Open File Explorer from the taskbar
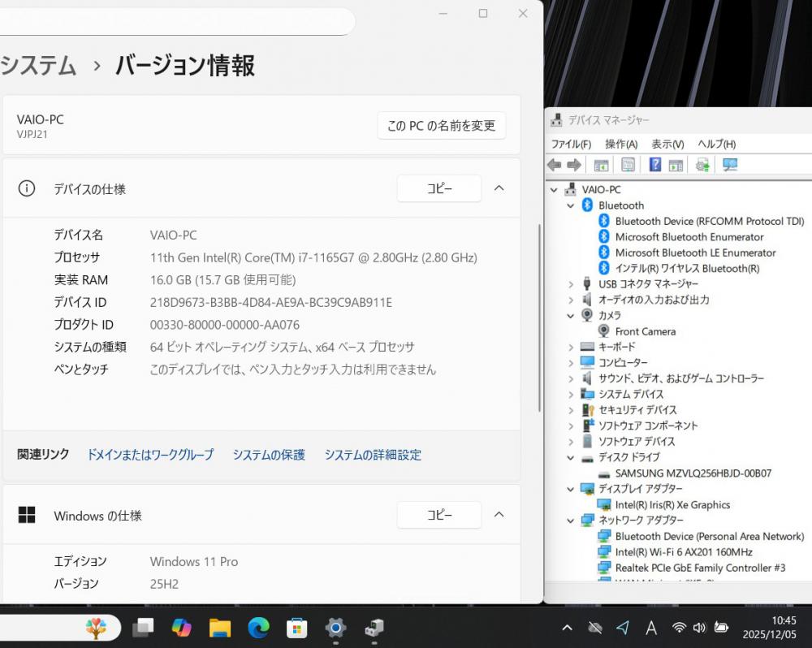Image resolution: width=812 pixels, height=648 pixels. [220, 627]
